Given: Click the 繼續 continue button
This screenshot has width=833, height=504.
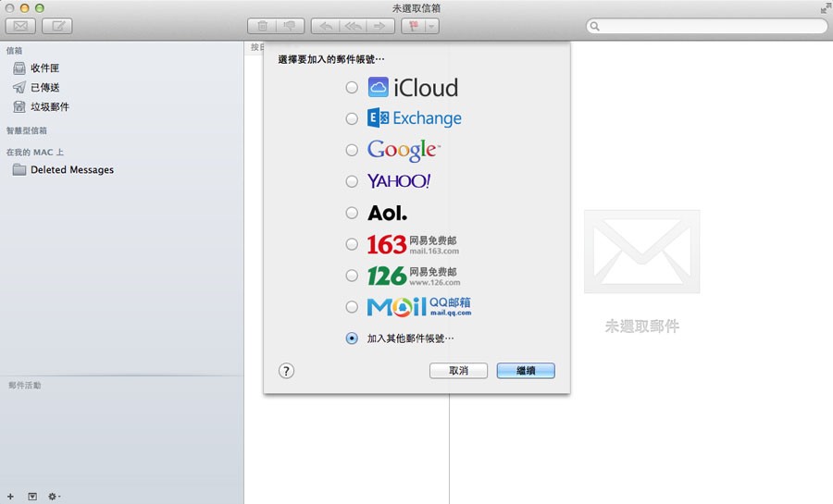Looking at the screenshot, I should [x=526, y=371].
